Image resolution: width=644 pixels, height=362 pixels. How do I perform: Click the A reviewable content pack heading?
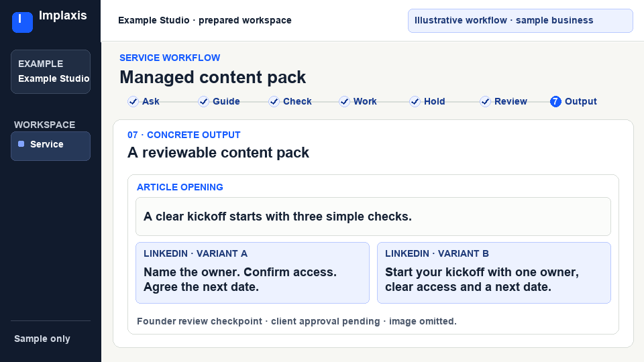click(218, 153)
